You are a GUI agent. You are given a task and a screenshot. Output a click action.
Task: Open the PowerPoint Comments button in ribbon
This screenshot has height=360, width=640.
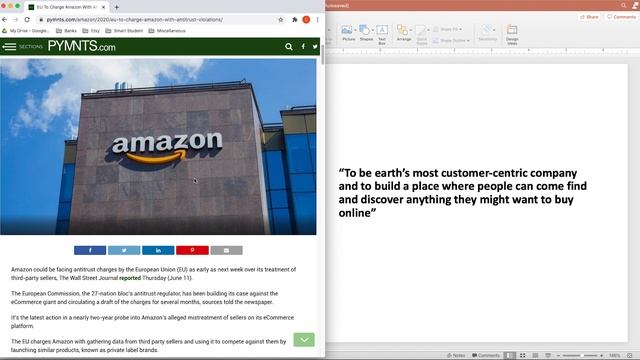621,17
